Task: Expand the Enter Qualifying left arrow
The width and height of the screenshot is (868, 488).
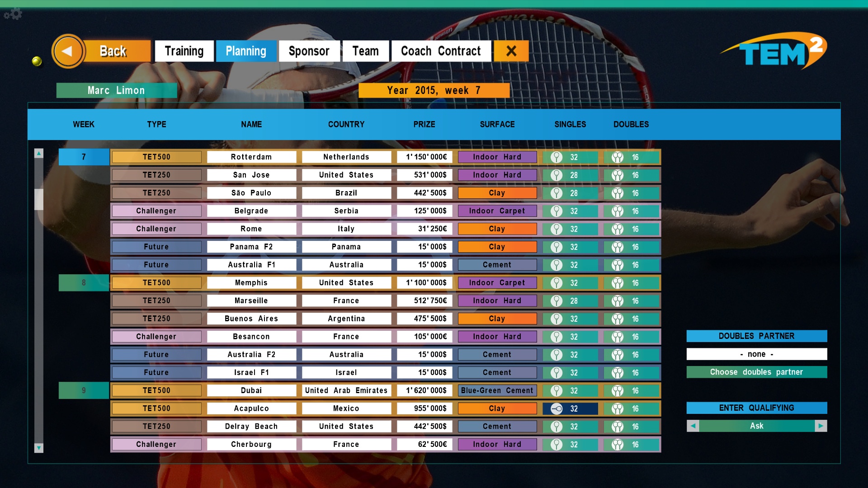Action: pos(693,426)
